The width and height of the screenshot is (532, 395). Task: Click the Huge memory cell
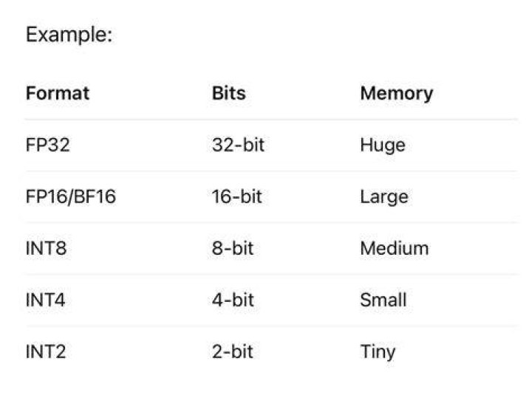[x=383, y=145]
